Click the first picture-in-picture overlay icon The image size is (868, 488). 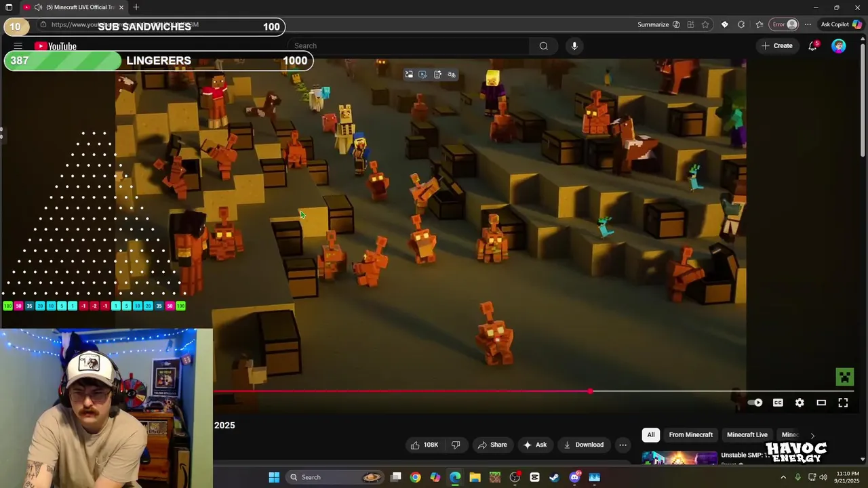409,75
